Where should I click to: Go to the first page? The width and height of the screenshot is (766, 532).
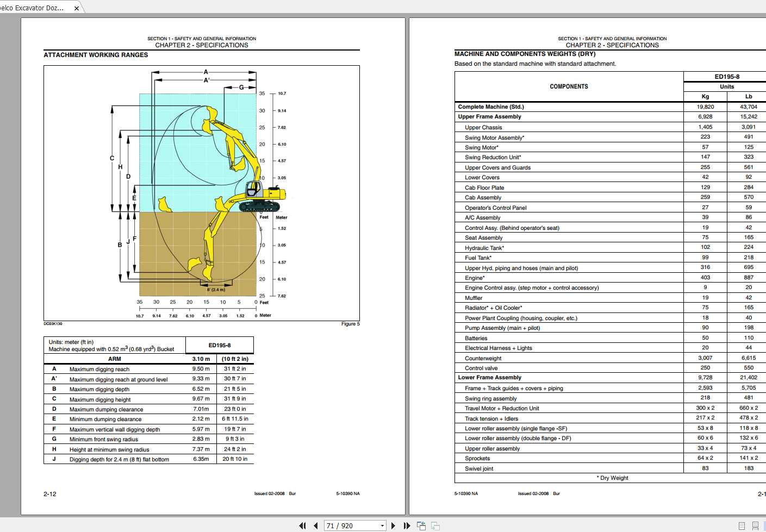point(302,525)
